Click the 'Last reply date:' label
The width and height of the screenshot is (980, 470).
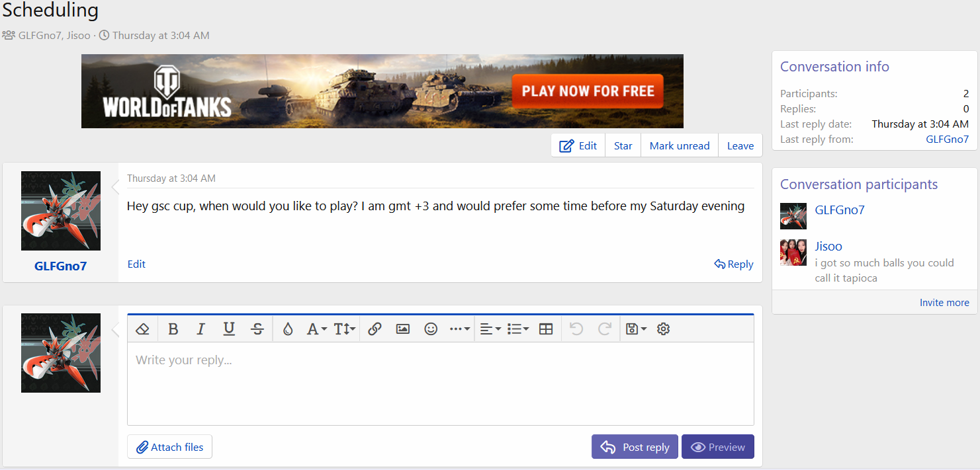816,124
